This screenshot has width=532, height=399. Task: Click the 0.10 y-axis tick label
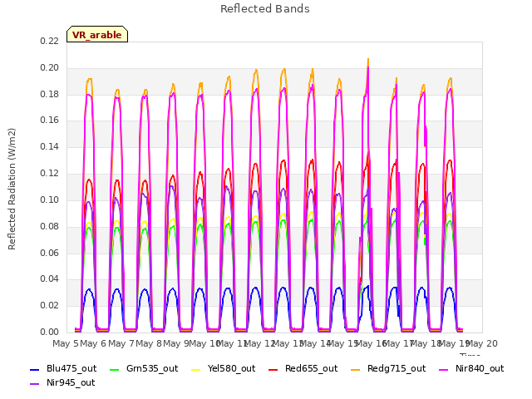click(x=50, y=199)
